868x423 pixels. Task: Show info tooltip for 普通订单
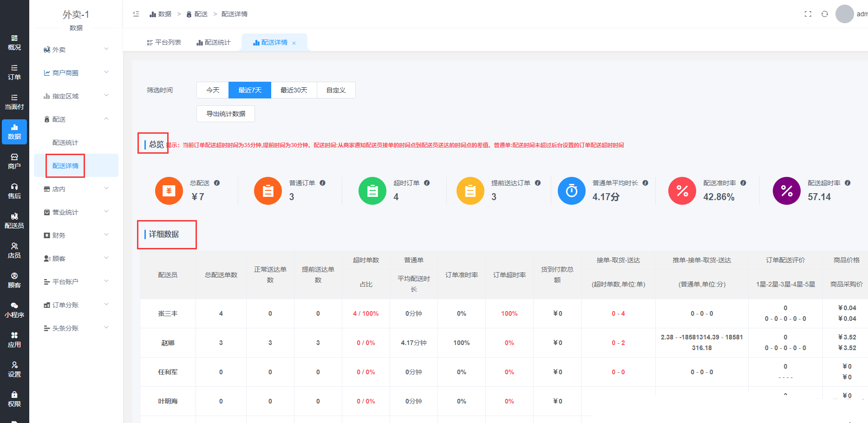click(x=322, y=183)
